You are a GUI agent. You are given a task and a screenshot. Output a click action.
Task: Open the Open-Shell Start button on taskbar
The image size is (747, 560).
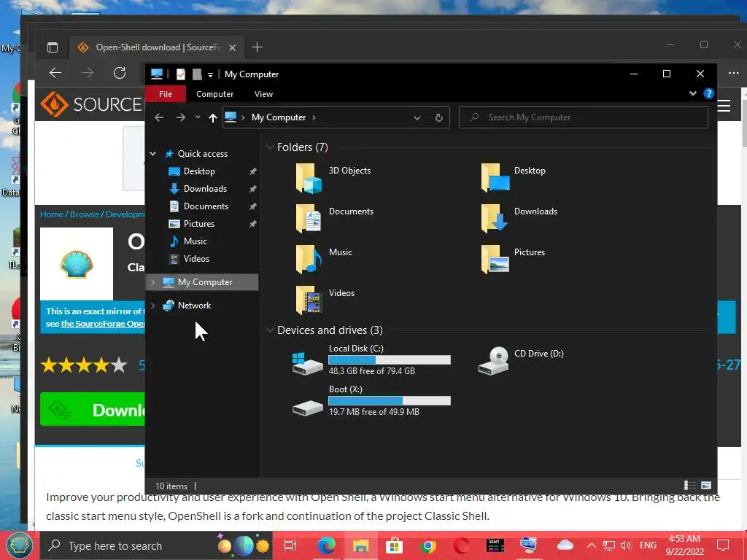click(19, 545)
